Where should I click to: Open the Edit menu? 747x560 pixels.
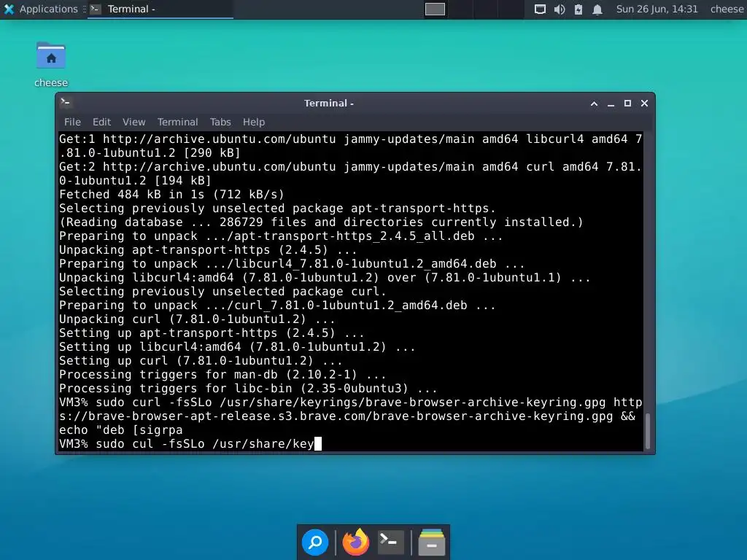(101, 122)
